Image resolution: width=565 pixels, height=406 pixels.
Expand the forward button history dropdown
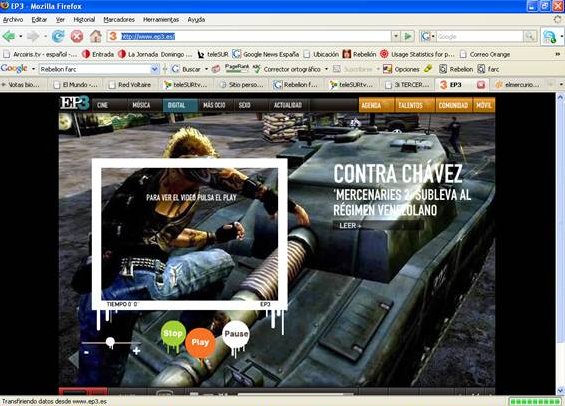click(45, 36)
